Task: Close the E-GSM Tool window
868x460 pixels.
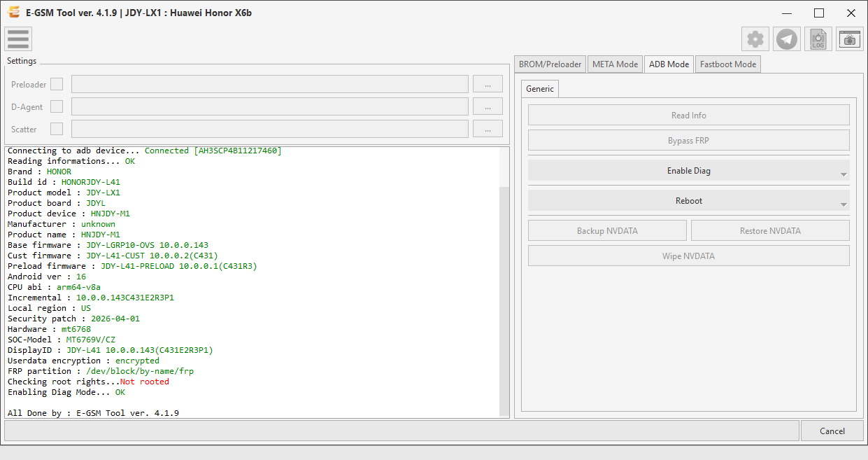Action: [851, 13]
